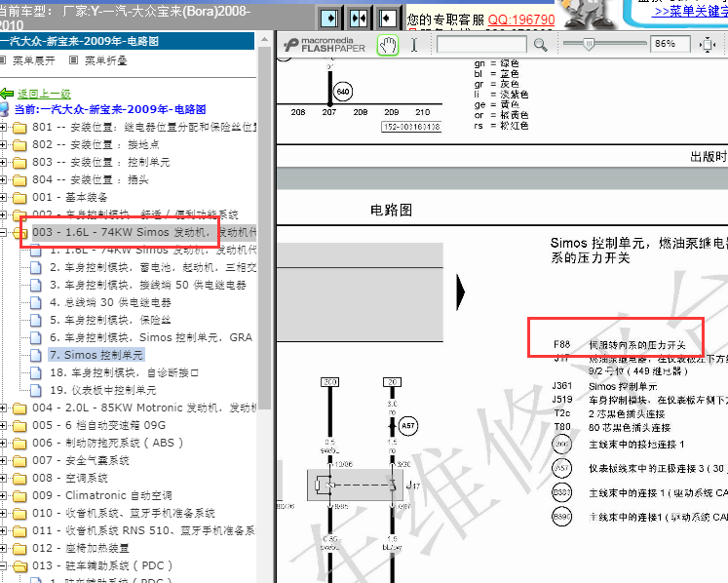Screen dimensions: 728x583
Task: Click the fit-to-page icon beside 86%
Action: pyautogui.click(x=708, y=45)
